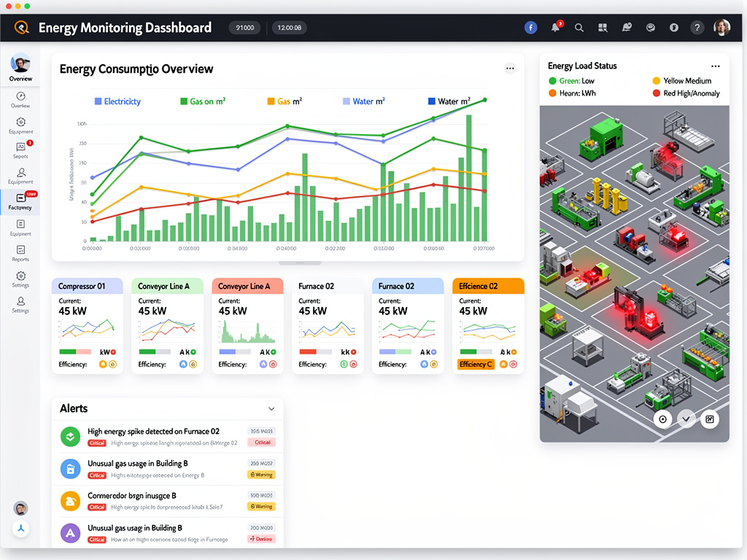Click the Red High/Anomaly legend swatch
Viewport: 747px width, 560px height.
click(x=657, y=93)
